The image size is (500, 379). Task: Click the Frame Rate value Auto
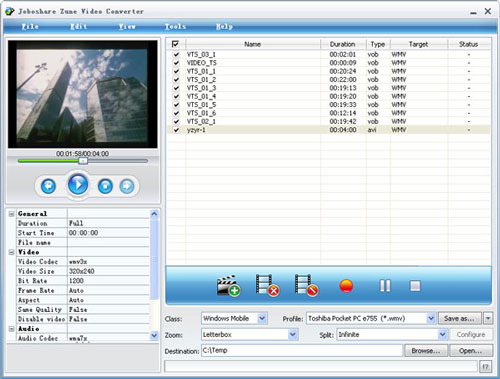click(76, 290)
